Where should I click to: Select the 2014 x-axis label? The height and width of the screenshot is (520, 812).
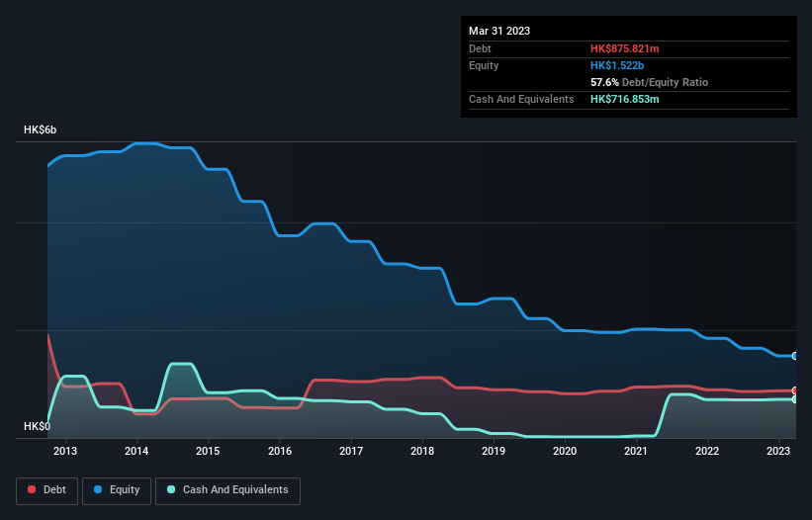pyautogui.click(x=136, y=451)
